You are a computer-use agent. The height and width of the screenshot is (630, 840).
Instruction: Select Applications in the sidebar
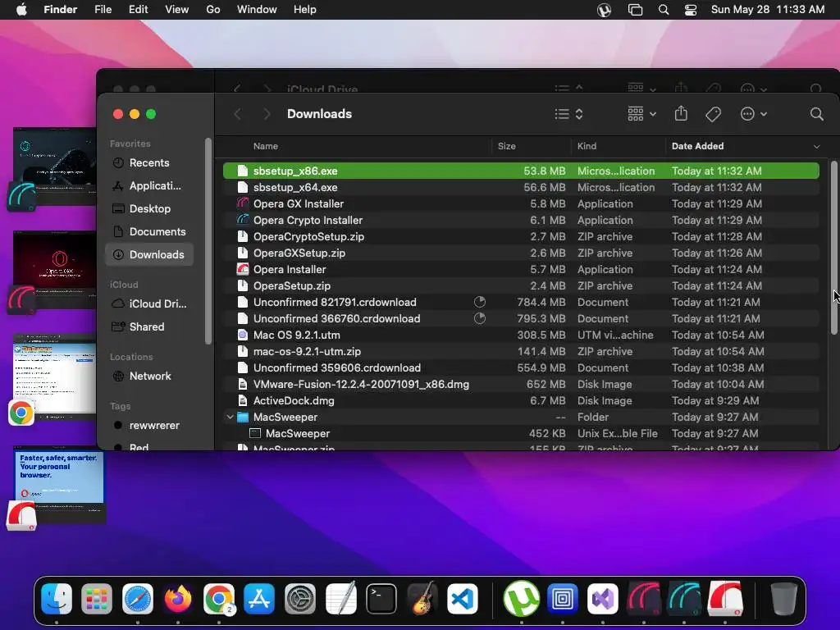[149, 186]
